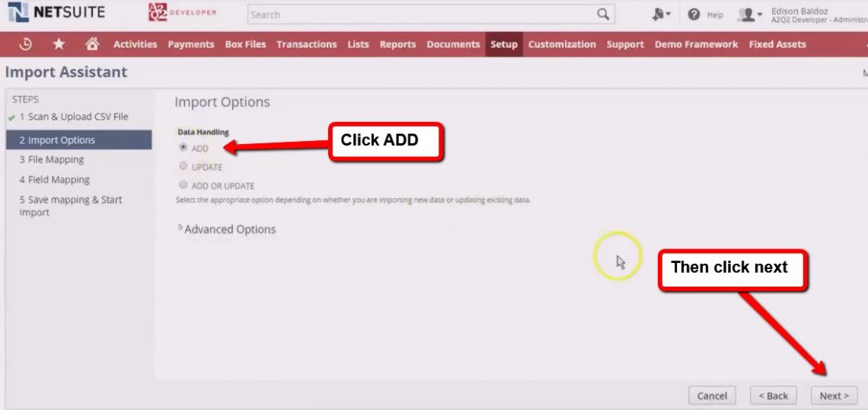Select the UPDATE radio button
The image size is (868, 410).
coord(183,166)
